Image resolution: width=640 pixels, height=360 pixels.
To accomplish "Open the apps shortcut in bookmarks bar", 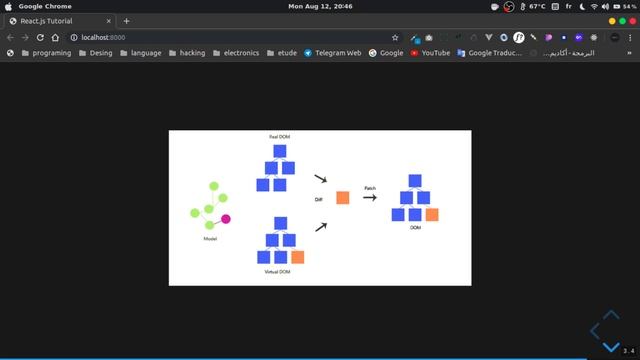I will tap(10, 53).
